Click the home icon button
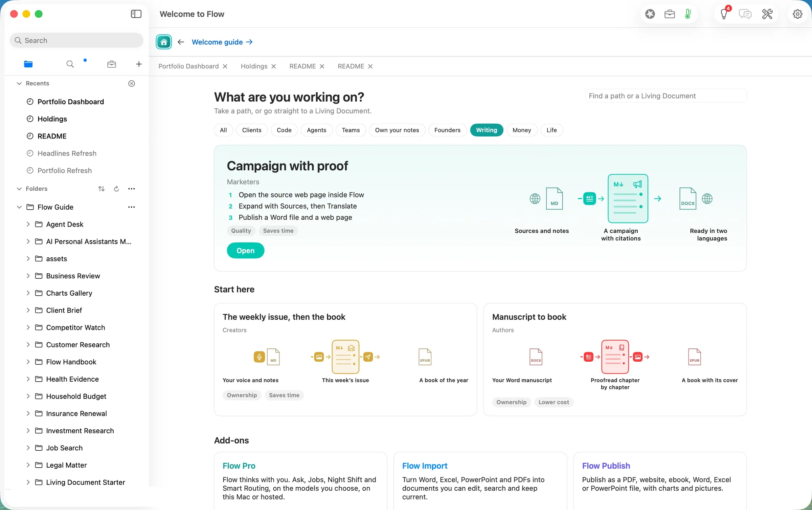Screen dimensions: 812x510 pos(164,42)
